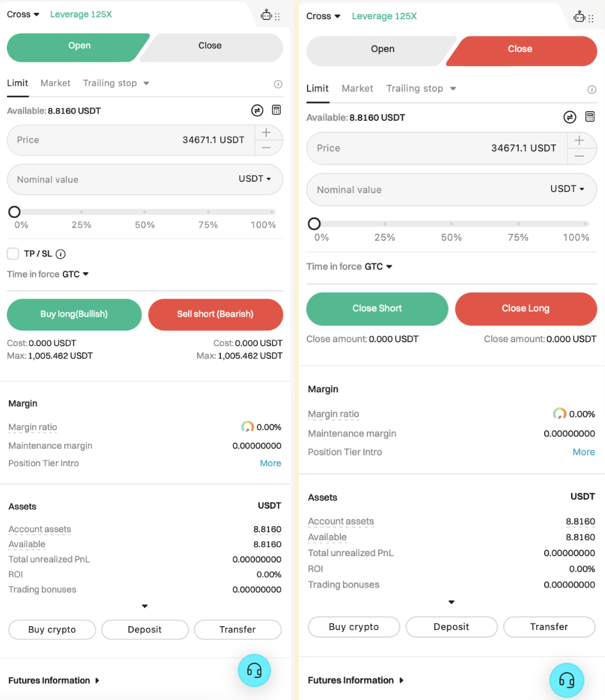
Task: Click the 50% mark on left slider
Action: pos(145,212)
